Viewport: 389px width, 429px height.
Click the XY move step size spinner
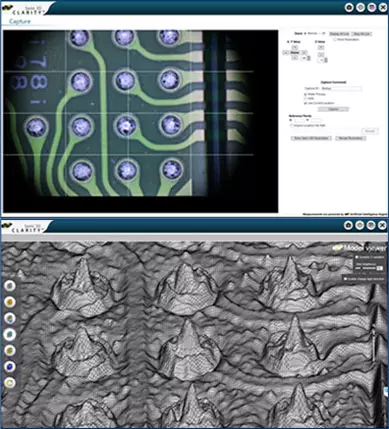(x=305, y=58)
